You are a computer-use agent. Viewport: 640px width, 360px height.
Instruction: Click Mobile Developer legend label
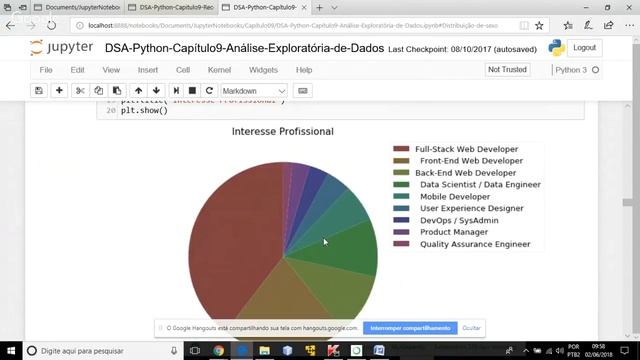tap(455, 197)
